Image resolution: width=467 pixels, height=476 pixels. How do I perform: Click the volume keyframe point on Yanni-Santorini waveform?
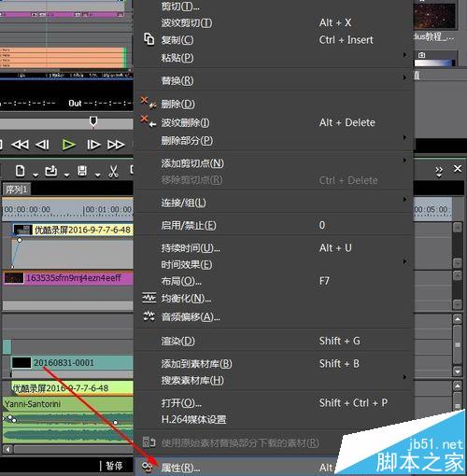[116, 422]
